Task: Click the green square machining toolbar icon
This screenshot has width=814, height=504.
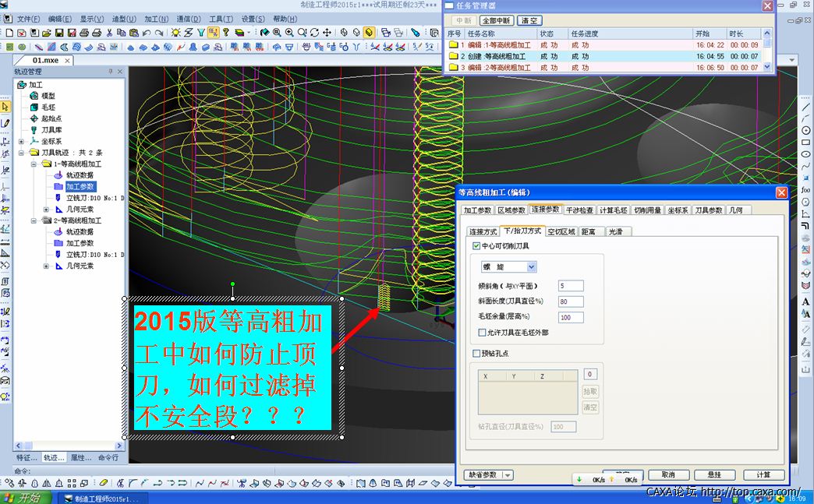Action: click(x=9, y=47)
